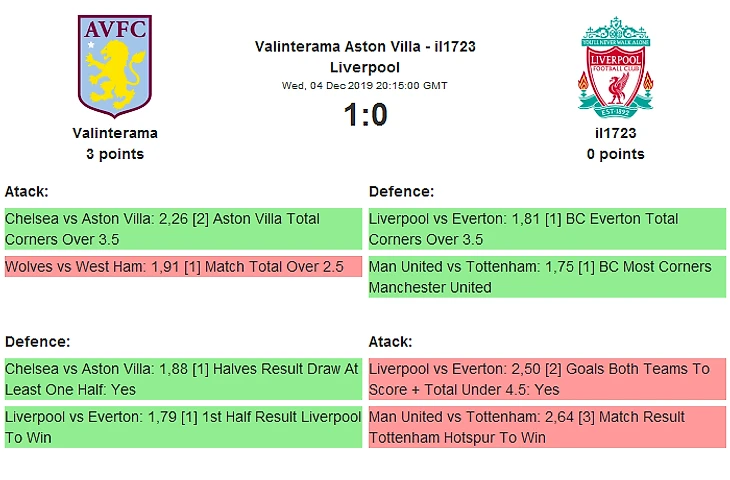
Task: Select the Most Corners Manchester United bet
Action: (x=547, y=277)
